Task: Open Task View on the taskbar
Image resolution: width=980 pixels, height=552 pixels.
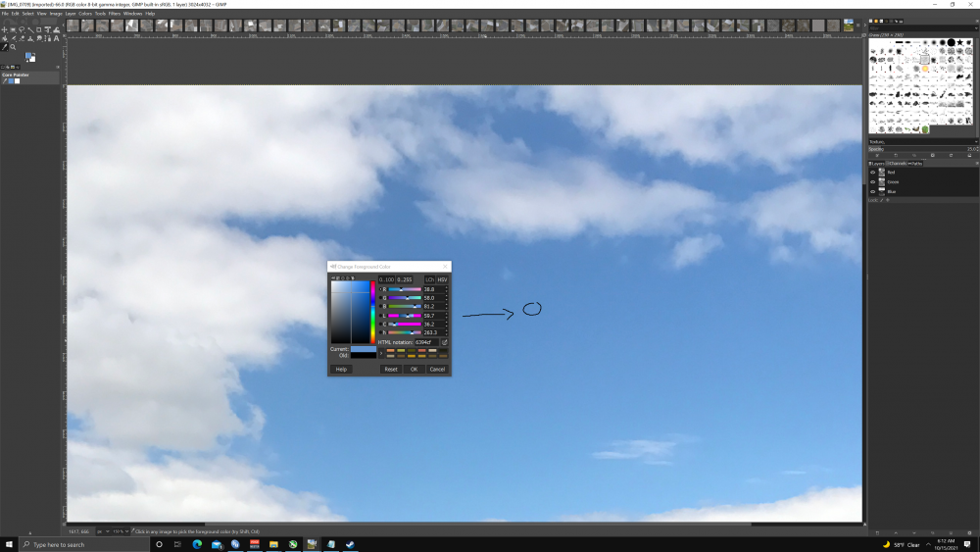Action: coord(177,544)
